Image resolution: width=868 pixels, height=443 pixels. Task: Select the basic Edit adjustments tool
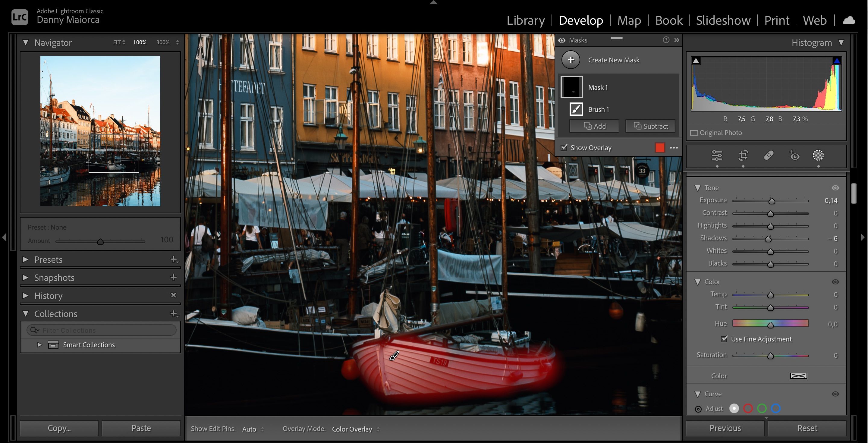(x=717, y=156)
